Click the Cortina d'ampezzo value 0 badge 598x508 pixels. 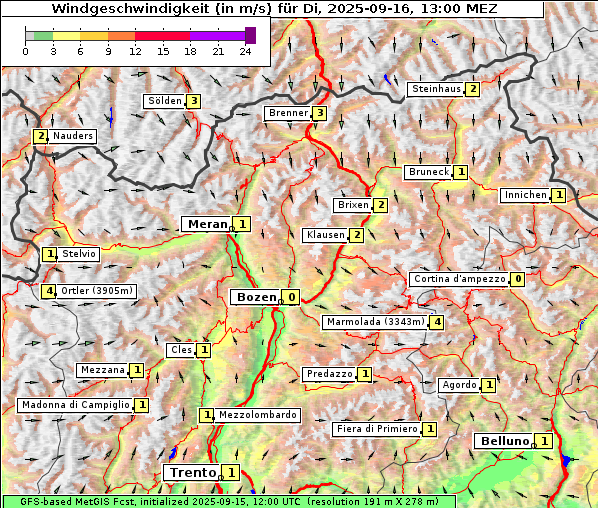click(518, 279)
